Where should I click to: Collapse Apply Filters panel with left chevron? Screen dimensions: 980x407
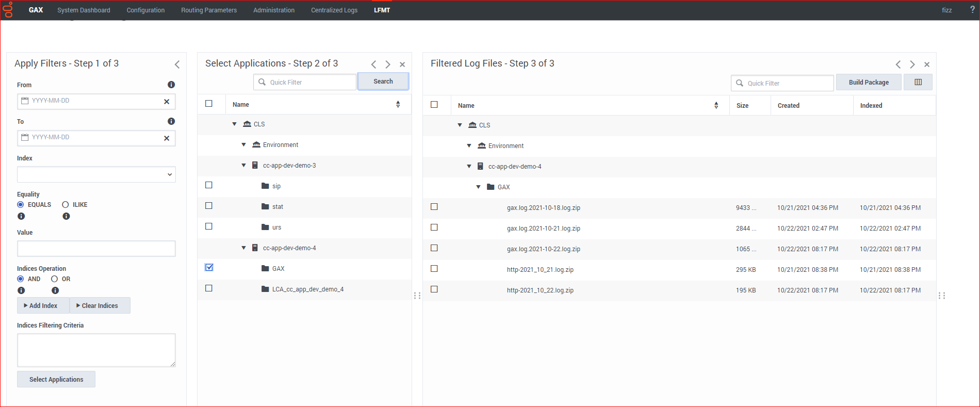point(177,64)
